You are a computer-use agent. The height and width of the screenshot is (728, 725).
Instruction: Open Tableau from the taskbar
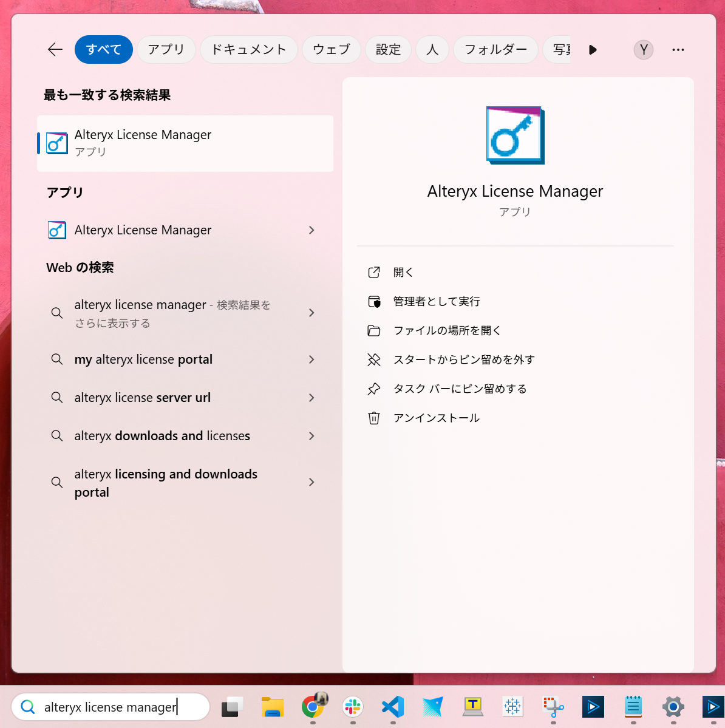point(512,707)
